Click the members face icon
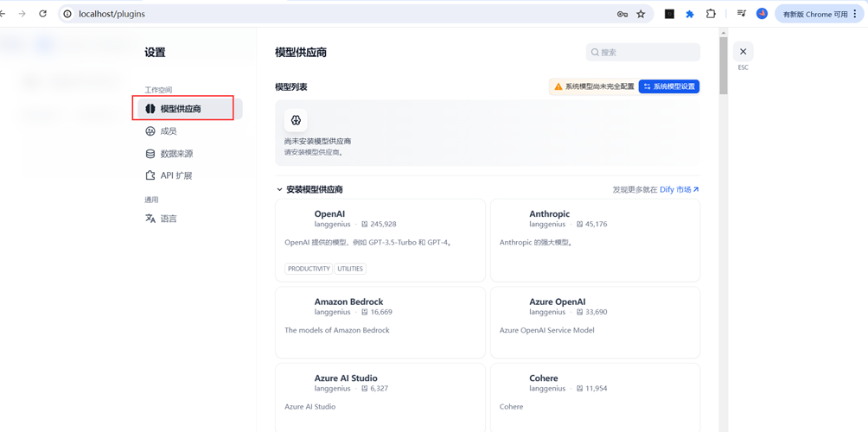868x432 pixels. pyautogui.click(x=150, y=131)
